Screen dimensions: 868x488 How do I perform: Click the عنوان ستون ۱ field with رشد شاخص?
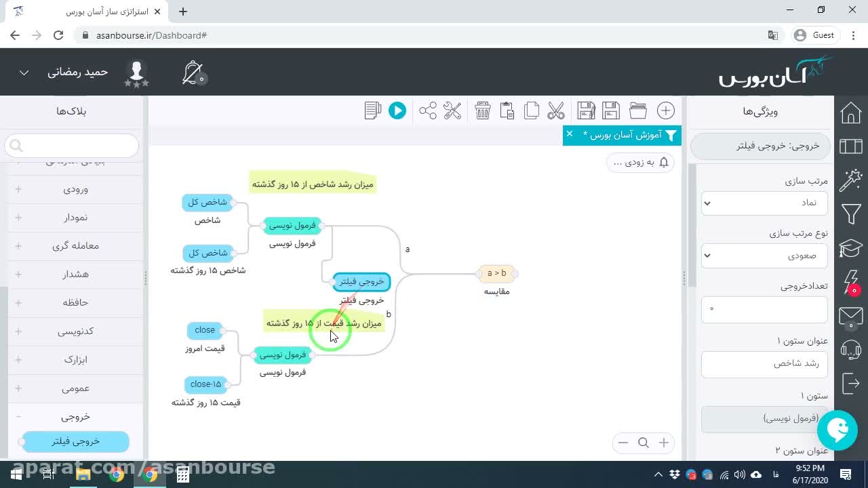point(764,364)
